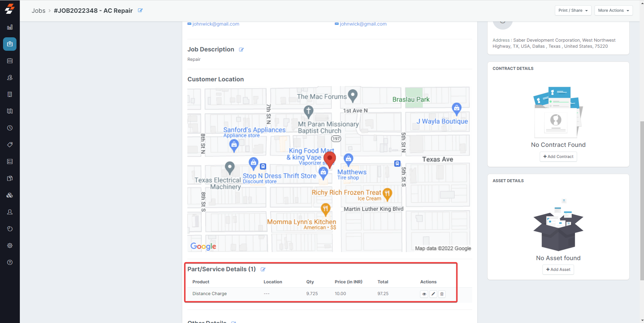Screen dimensions: 644x323
Task: Click the stacked cubes sidebar icon
Action: point(10,195)
